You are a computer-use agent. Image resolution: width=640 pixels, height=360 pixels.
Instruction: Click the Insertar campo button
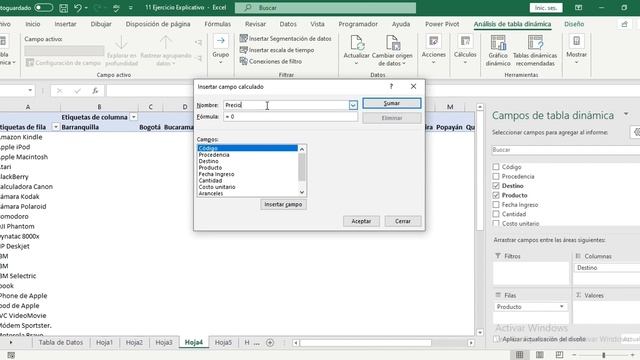(283, 204)
